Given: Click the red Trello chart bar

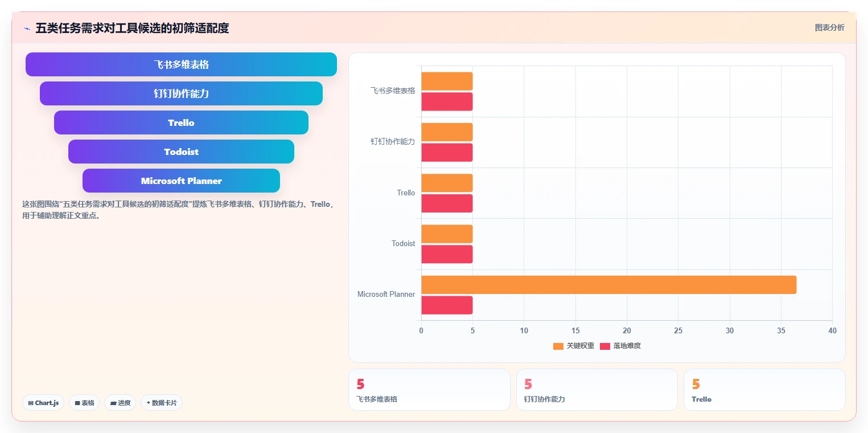Looking at the screenshot, I should (447, 203).
